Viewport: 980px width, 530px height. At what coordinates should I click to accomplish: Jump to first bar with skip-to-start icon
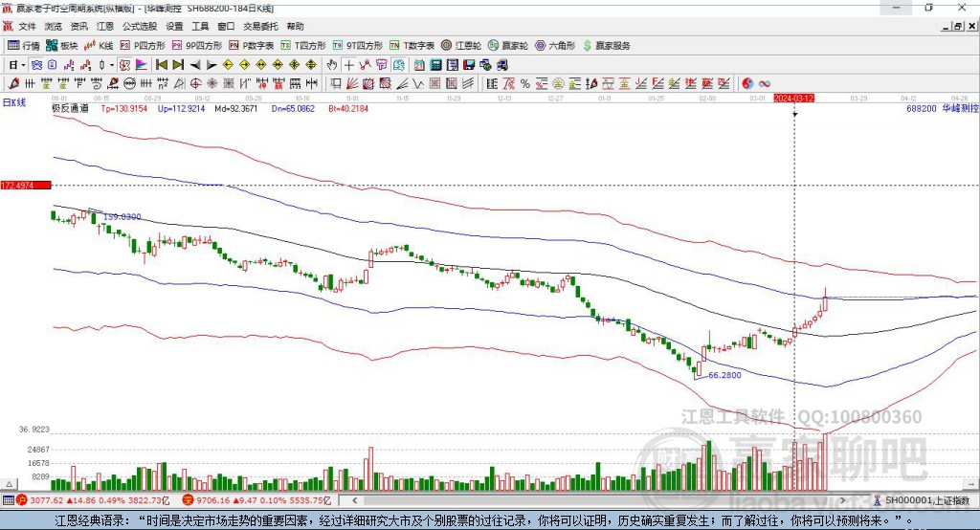(161, 65)
